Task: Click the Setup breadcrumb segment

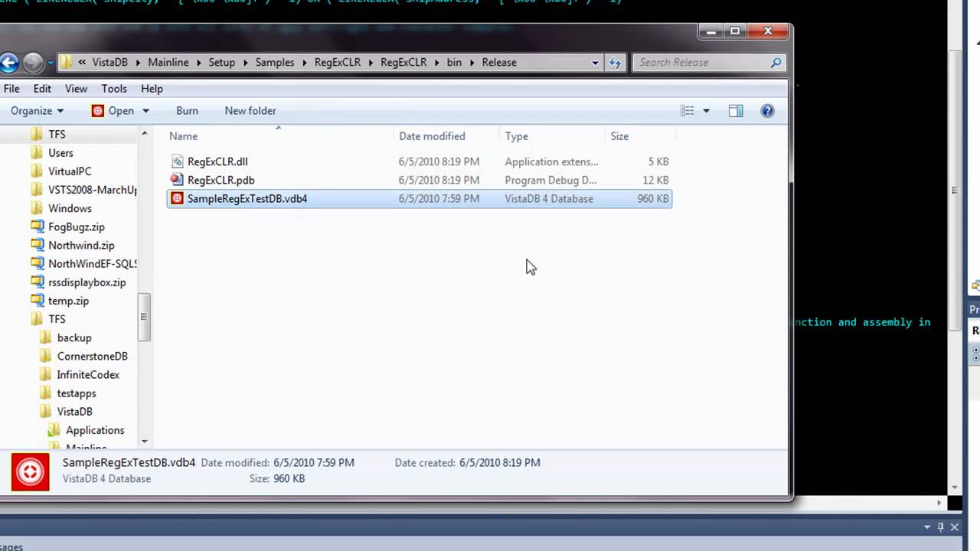Action: (x=222, y=63)
